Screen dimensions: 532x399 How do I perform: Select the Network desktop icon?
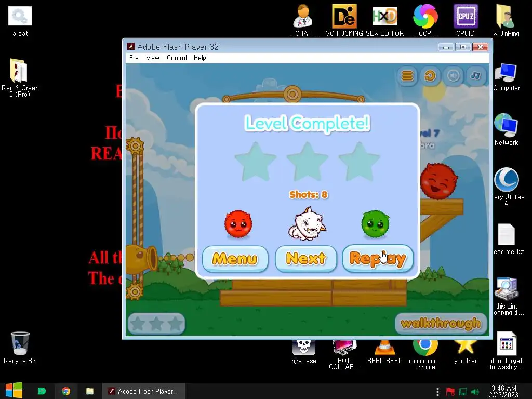pos(506,129)
